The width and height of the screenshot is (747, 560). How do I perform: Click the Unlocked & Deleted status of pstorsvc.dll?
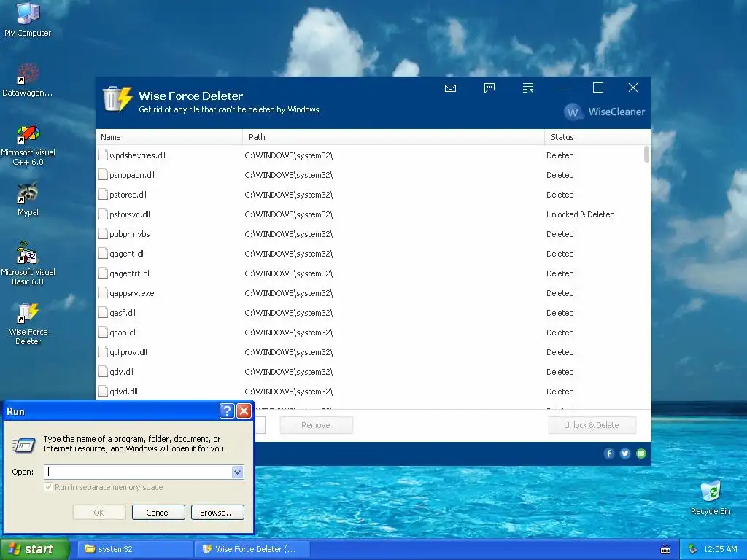[580, 214]
